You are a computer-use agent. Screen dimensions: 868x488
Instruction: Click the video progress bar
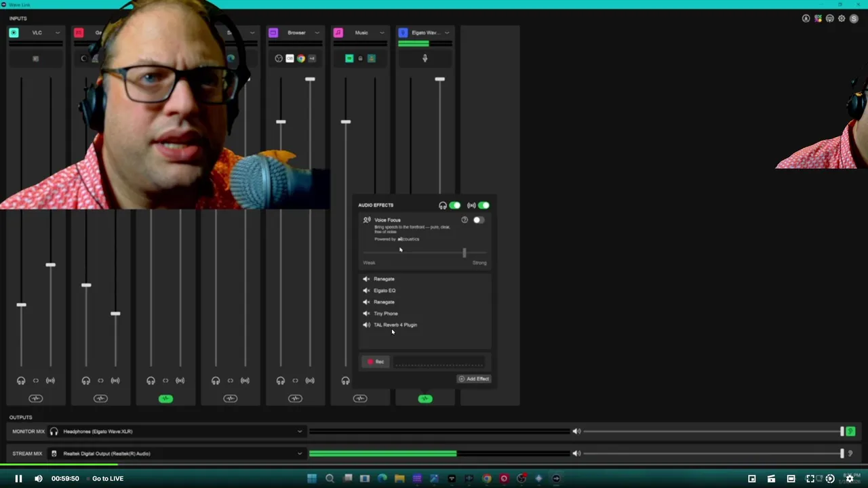434,465
